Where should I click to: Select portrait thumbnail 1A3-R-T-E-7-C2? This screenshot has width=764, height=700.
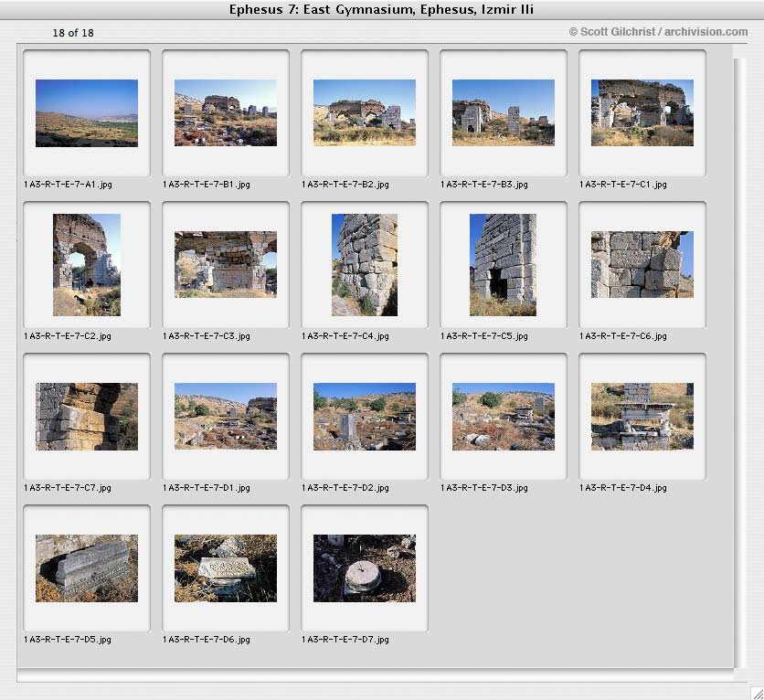point(87,265)
